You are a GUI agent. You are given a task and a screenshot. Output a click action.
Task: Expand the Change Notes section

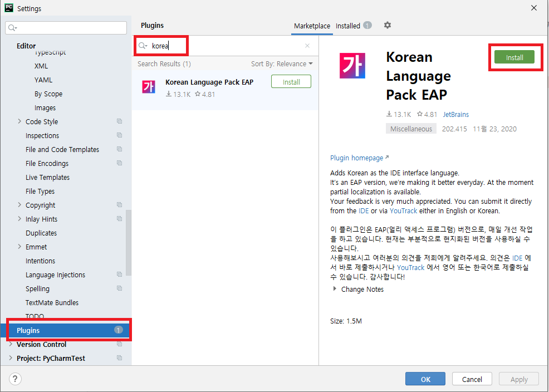pyautogui.click(x=335, y=289)
